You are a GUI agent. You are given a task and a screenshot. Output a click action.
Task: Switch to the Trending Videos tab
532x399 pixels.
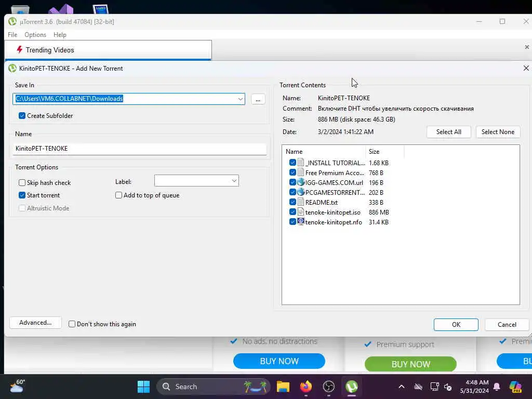click(108, 50)
